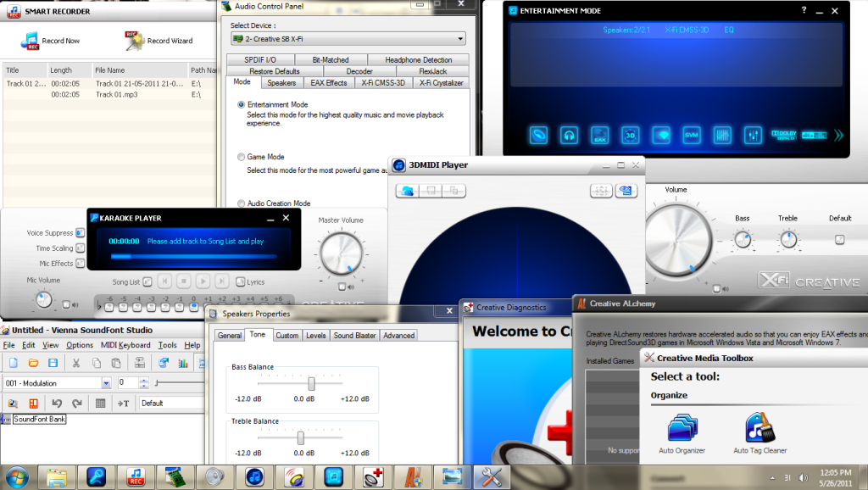Click the Smart Recorder REC taskbar icon
Screen dimensions: 868x490
click(136, 477)
